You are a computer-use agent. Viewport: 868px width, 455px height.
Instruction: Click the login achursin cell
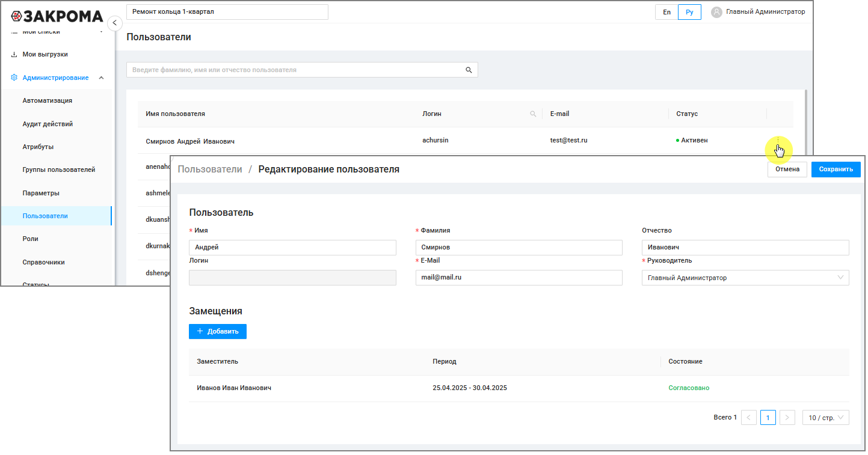click(436, 140)
